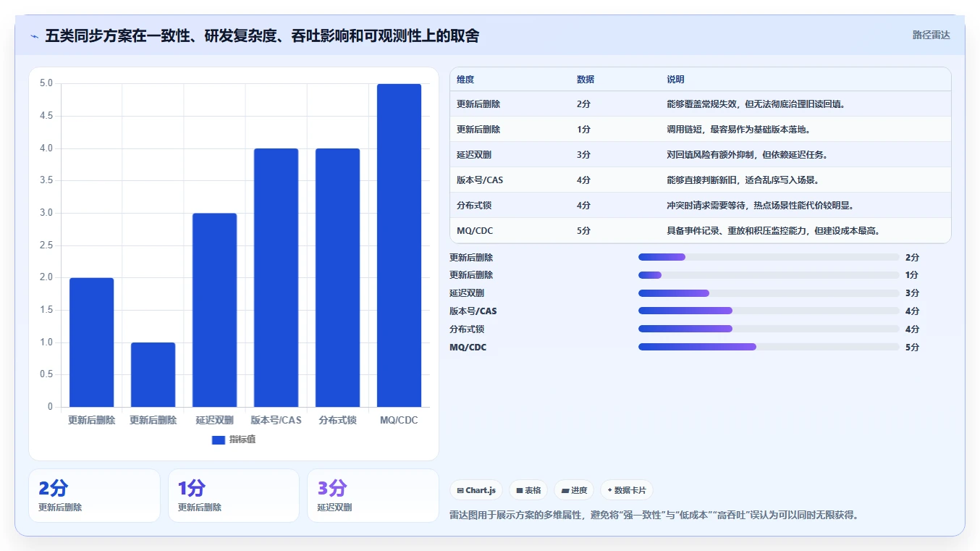Click the 指标值 legend label under the chart
This screenshot has height=551, width=980.
click(242, 440)
